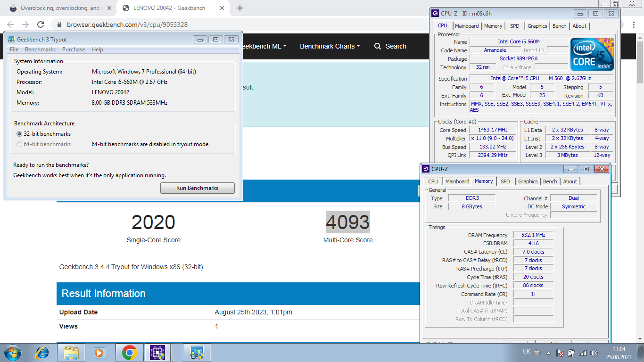This screenshot has height=362, width=644.
Task: Click the Geekbench Search magnifier
Action: [x=378, y=46]
